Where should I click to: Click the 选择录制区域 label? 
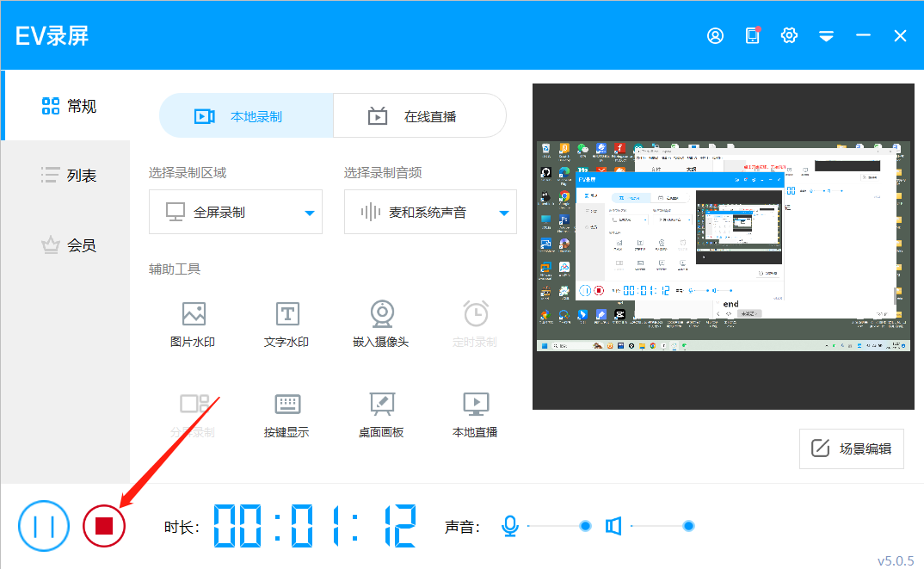tap(188, 173)
